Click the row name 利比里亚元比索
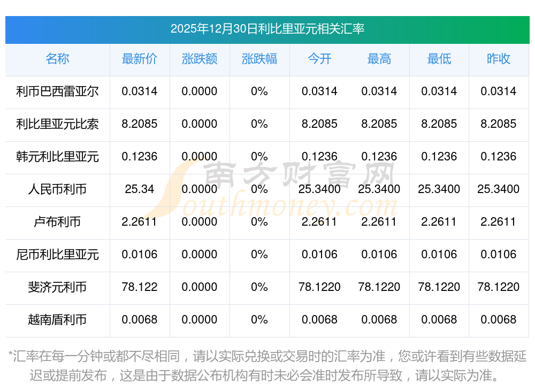Screen dimensions: 535x392 [57, 124]
